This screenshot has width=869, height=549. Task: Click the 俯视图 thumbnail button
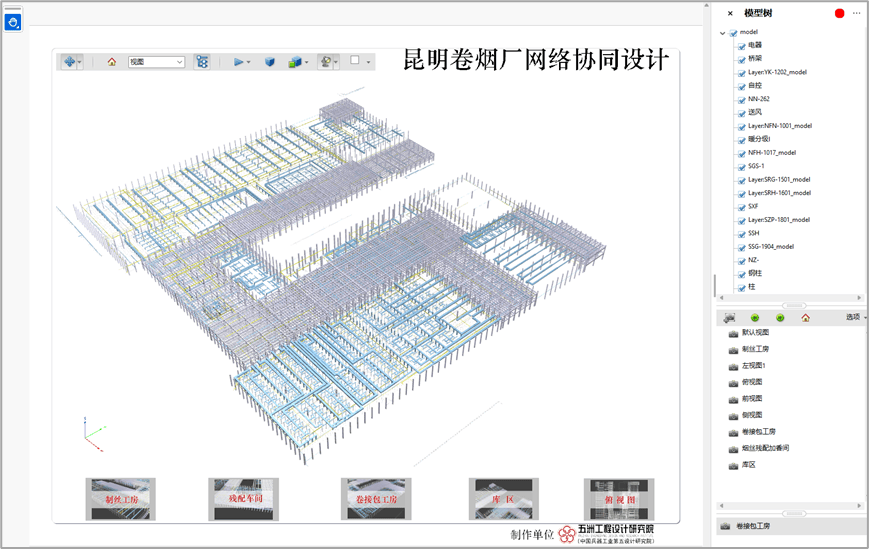(618, 498)
